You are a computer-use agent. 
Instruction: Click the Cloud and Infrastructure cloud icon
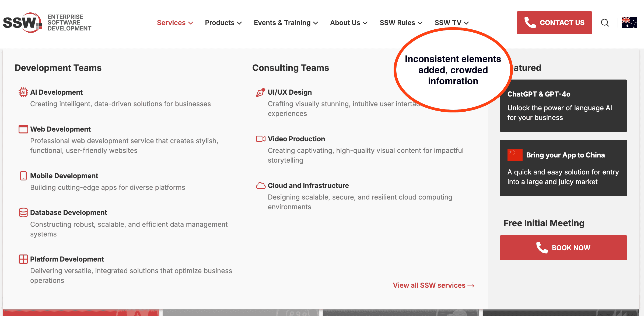261,186
